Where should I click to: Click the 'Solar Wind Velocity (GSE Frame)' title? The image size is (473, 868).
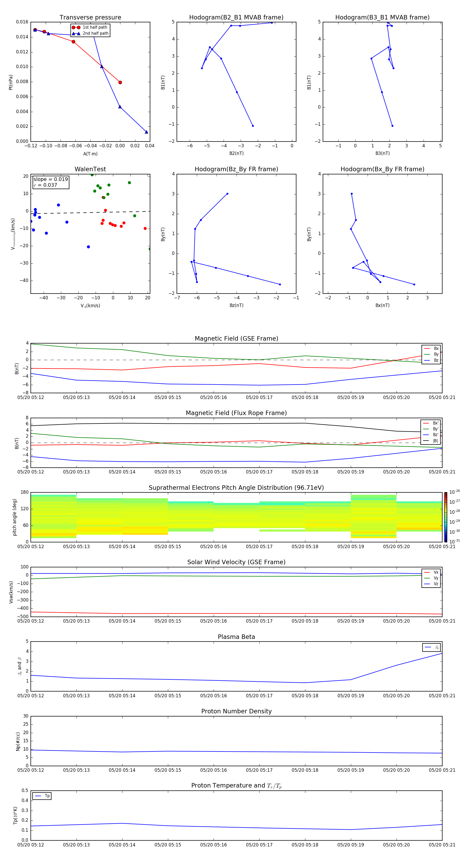tap(236, 562)
